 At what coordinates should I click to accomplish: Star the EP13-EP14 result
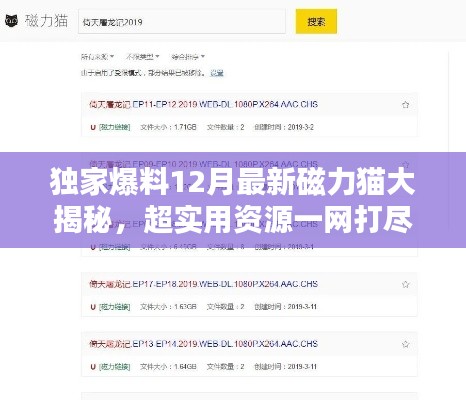tap(405, 344)
